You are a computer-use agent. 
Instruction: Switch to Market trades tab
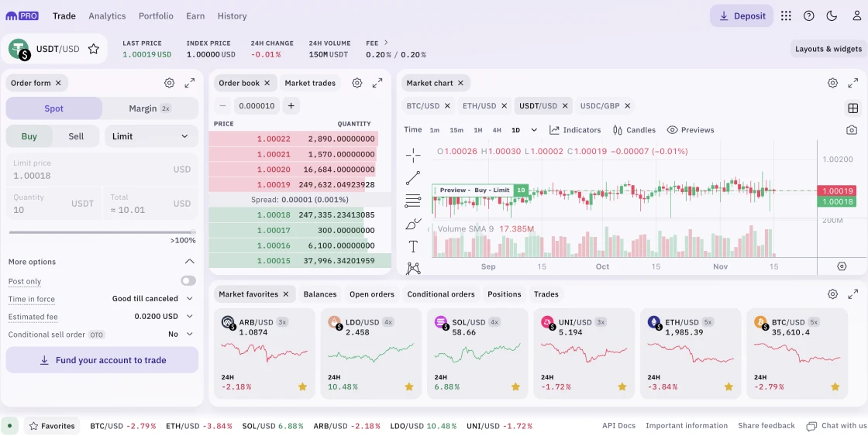point(310,83)
